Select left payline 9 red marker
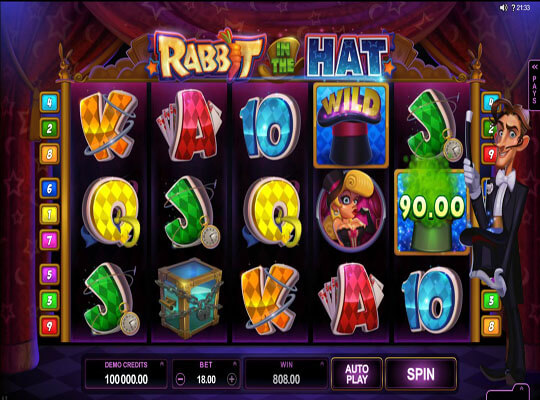Viewport: 540px width, 400px height. (50, 326)
